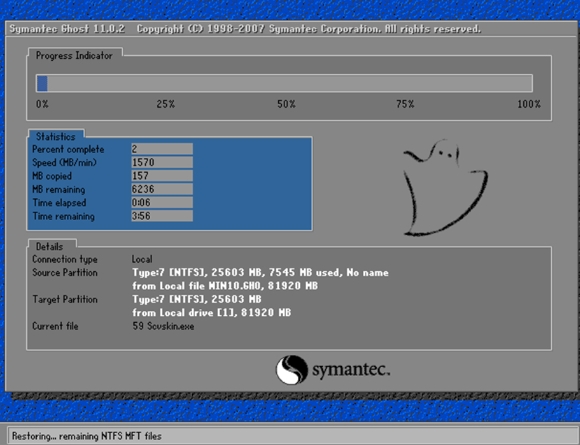Click the 'Current file' label

55,326
